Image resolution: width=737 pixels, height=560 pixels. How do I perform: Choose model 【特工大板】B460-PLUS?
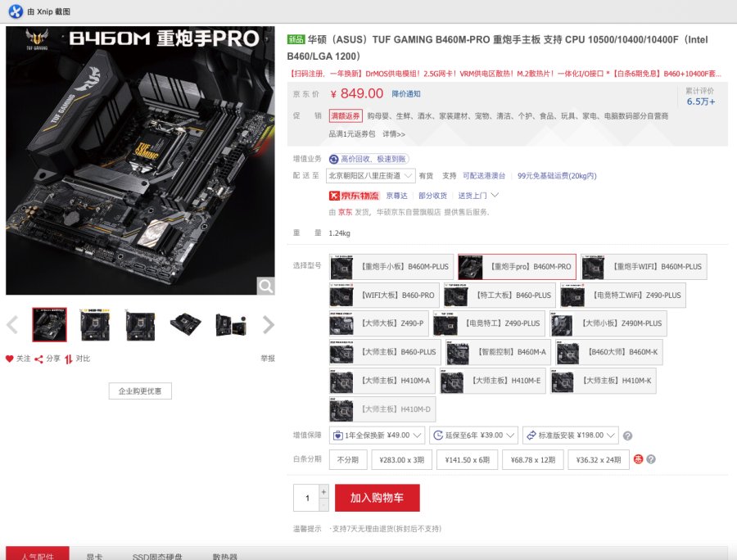pos(500,295)
